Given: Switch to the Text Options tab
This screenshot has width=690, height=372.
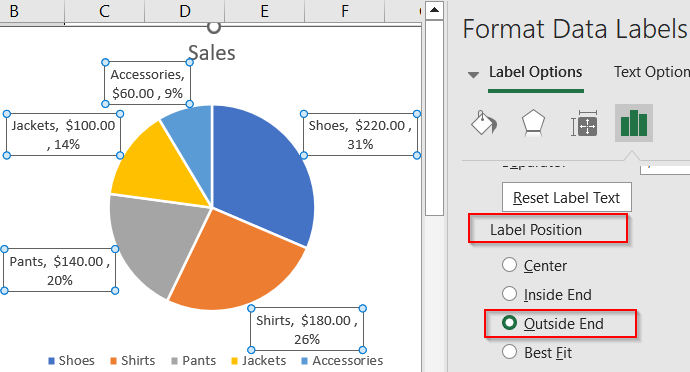Looking at the screenshot, I should [652, 72].
